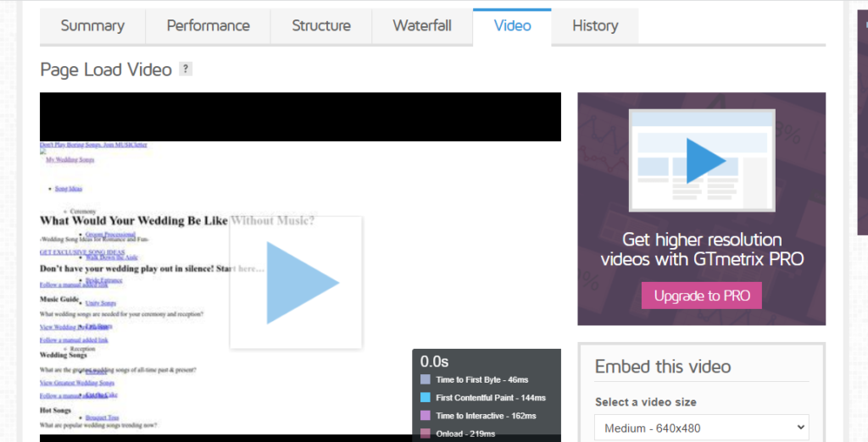Click the 0.0s video timer
This screenshot has width=868, height=442.
pos(434,362)
